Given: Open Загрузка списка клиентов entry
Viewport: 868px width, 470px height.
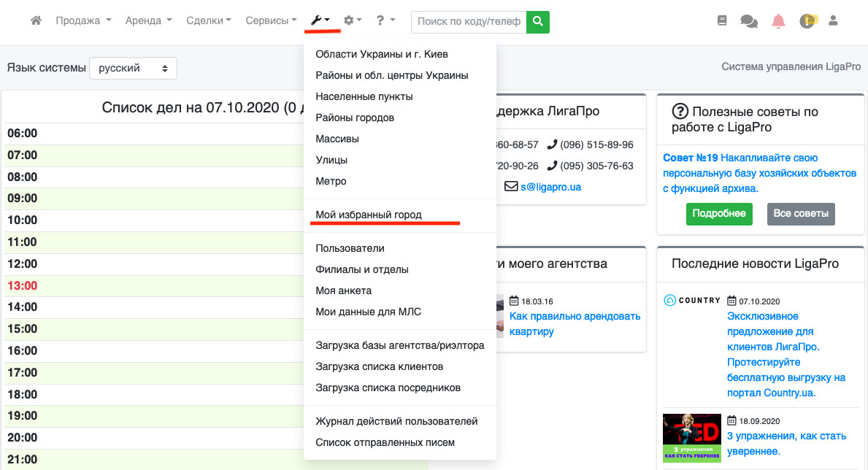Looking at the screenshot, I should click(379, 366).
